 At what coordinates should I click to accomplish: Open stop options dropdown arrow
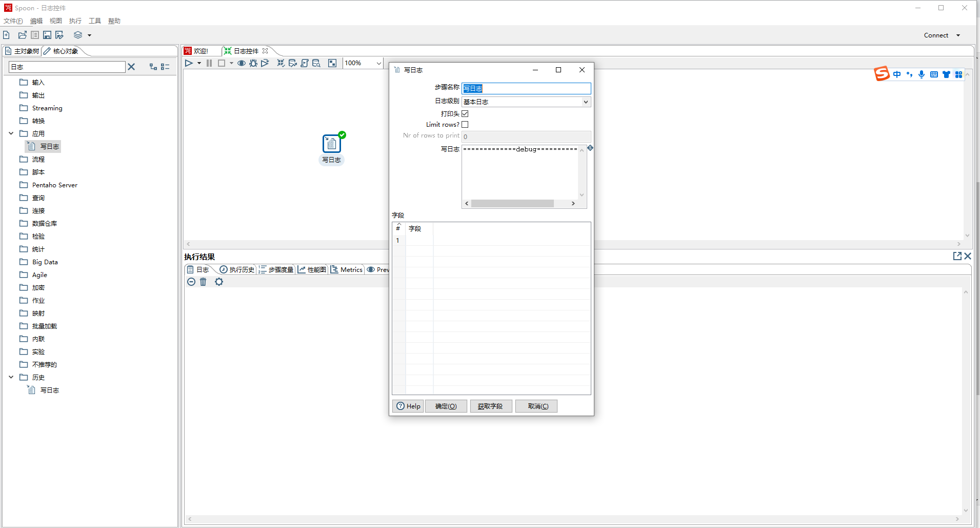(x=231, y=63)
